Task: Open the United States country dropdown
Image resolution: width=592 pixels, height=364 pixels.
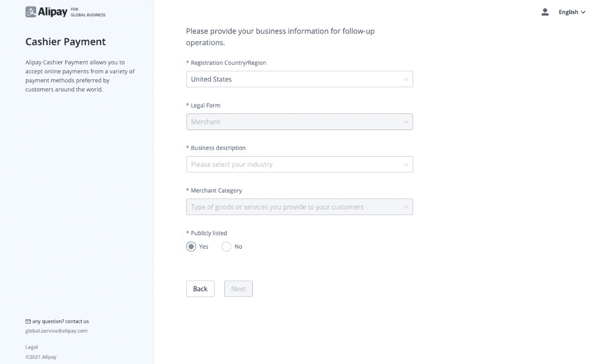Action: 299,79
